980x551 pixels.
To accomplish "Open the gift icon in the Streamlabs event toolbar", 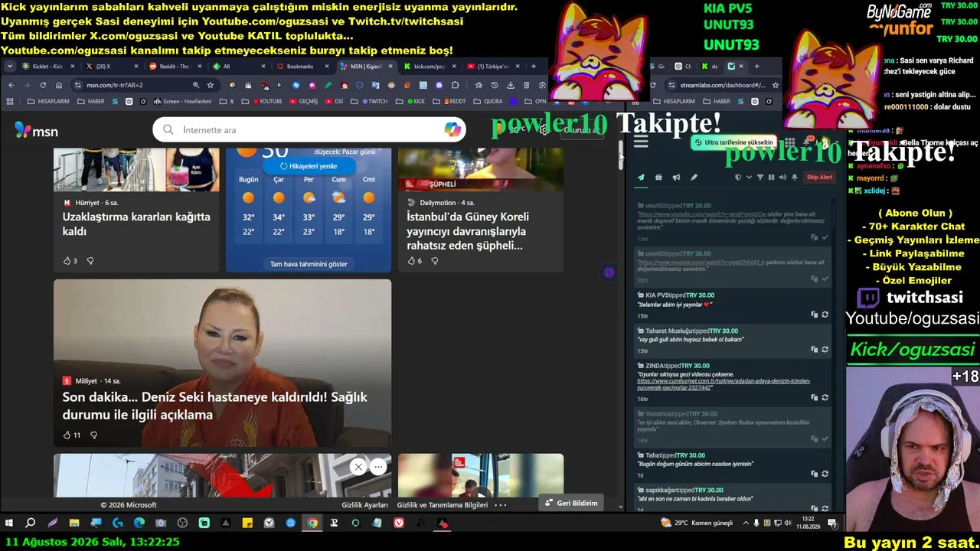I will [658, 178].
